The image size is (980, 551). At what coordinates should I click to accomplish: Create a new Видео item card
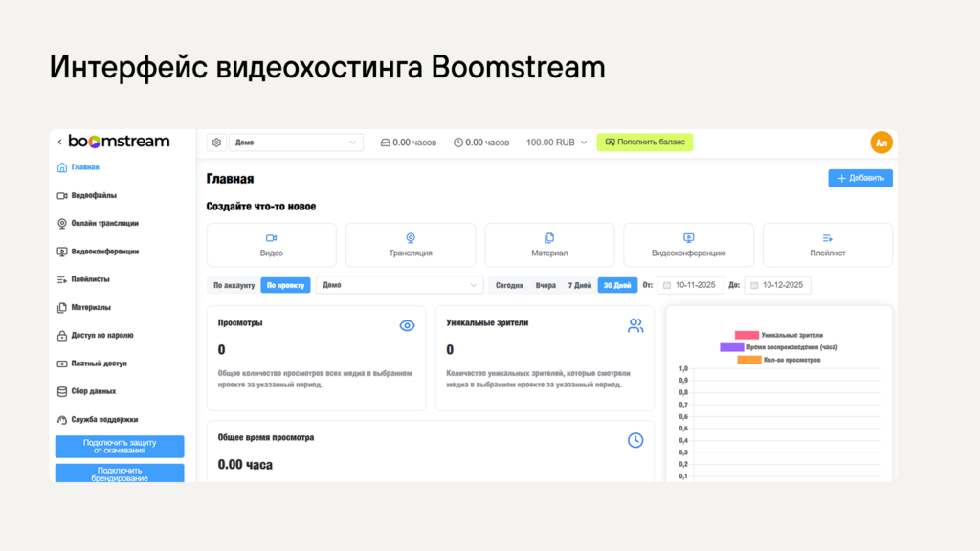[x=271, y=245]
